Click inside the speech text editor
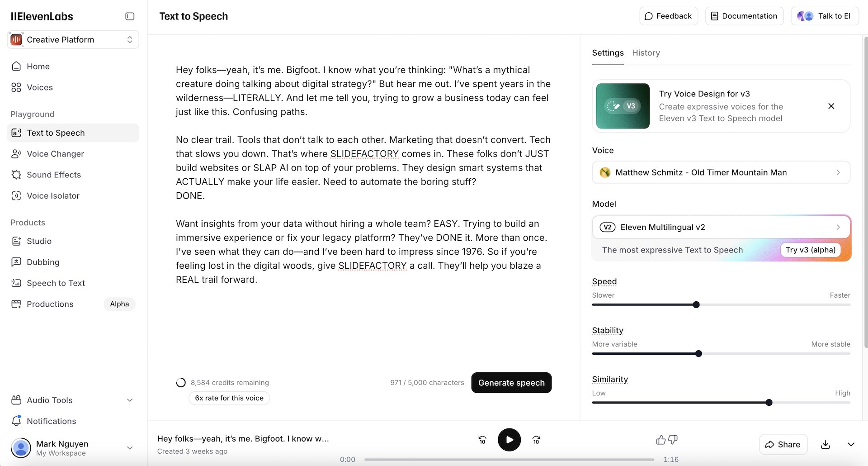This screenshot has width=868, height=466. pyautogui.click(x=363, y=175)
